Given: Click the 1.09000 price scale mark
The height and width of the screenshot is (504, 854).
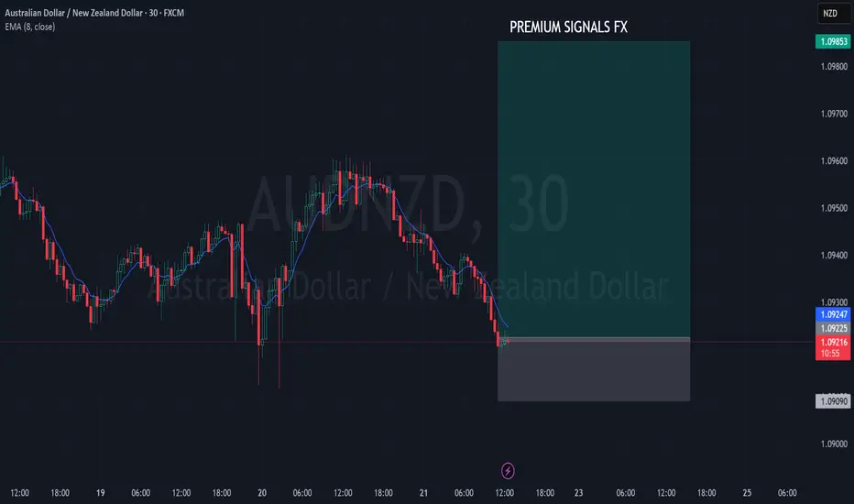Looking at the screenshot, I should click(x=834, y=444).
